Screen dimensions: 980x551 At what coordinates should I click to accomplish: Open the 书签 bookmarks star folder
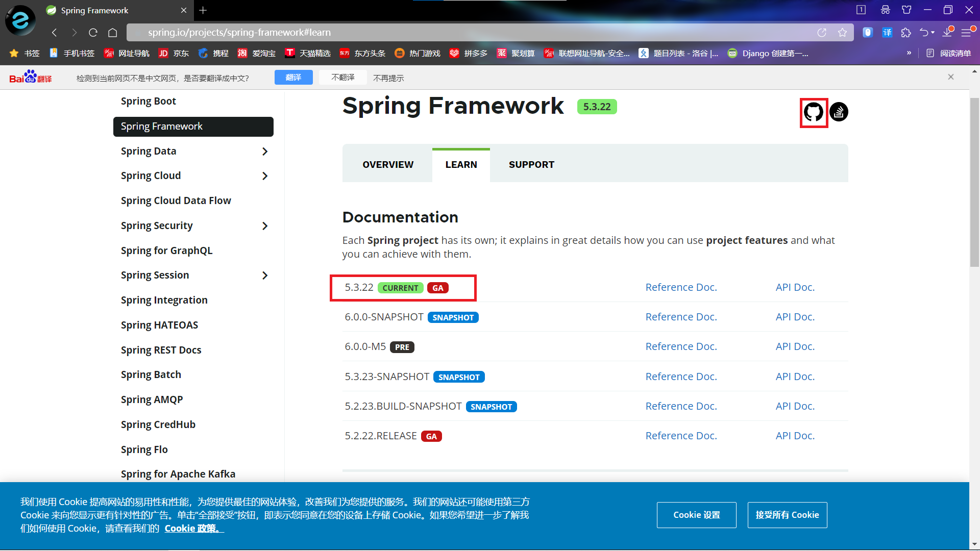pos(24,53)
